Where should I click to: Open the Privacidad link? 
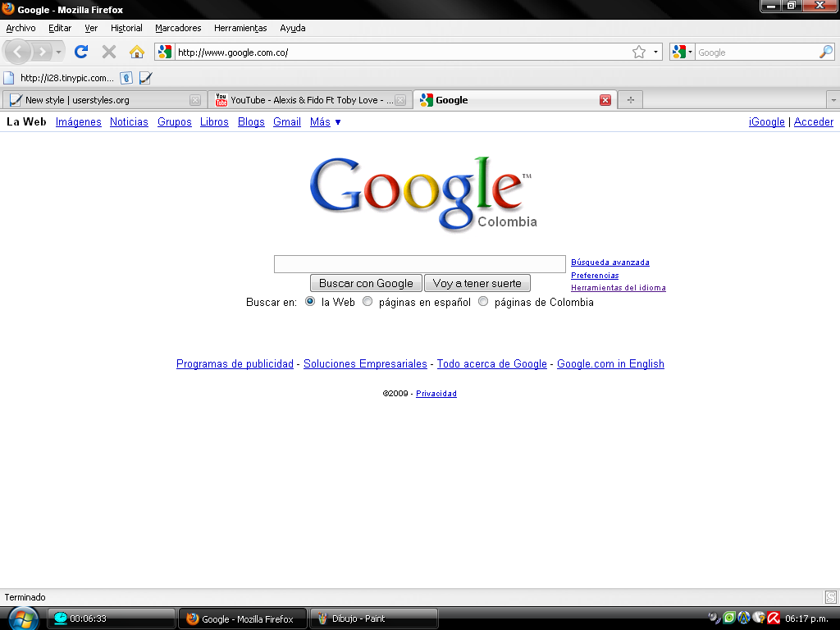[436, 394]
